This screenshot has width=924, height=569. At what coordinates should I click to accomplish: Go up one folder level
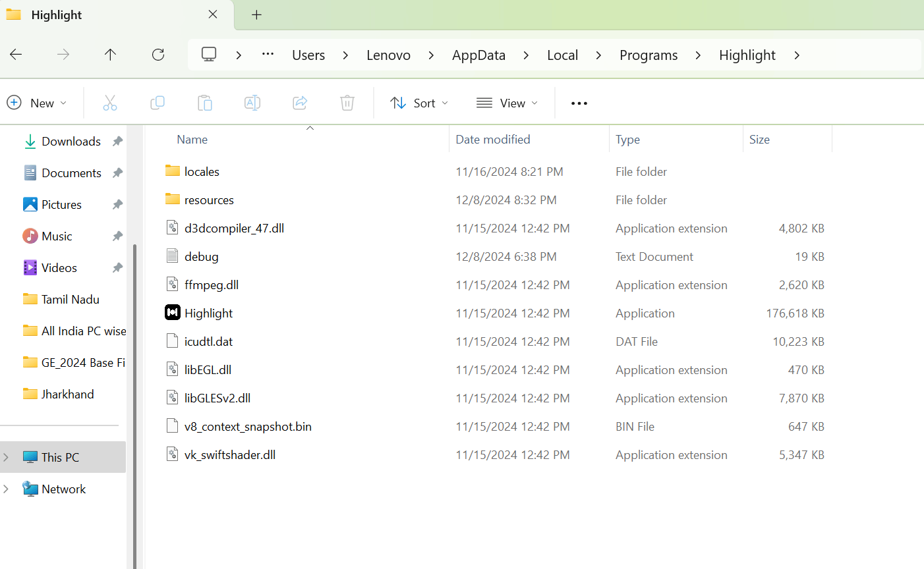pyautogui.click(x=110, y=55)
